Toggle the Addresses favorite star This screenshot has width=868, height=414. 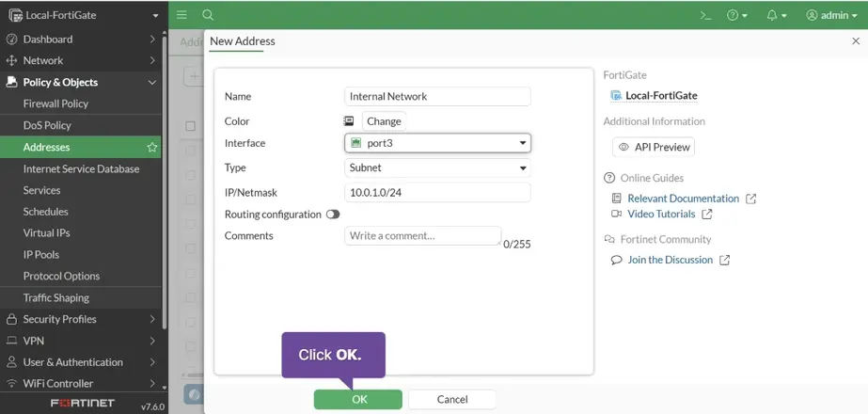tap(151, 147)
